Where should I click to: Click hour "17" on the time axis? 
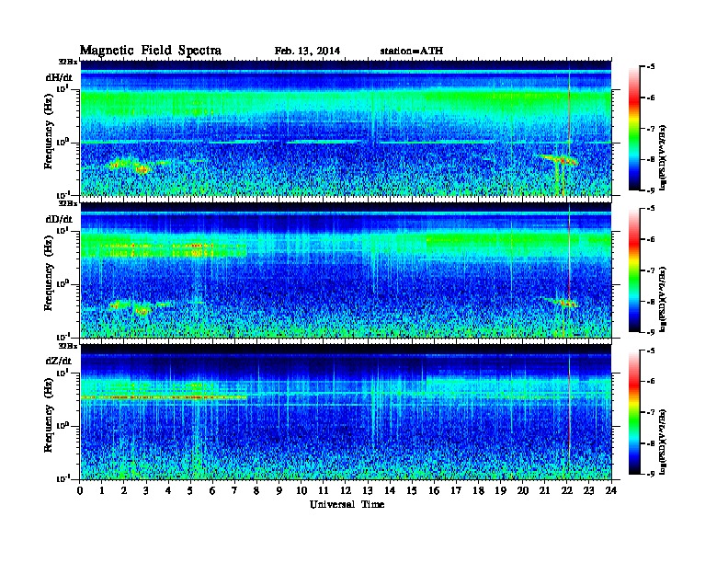[x=456, y=490]
